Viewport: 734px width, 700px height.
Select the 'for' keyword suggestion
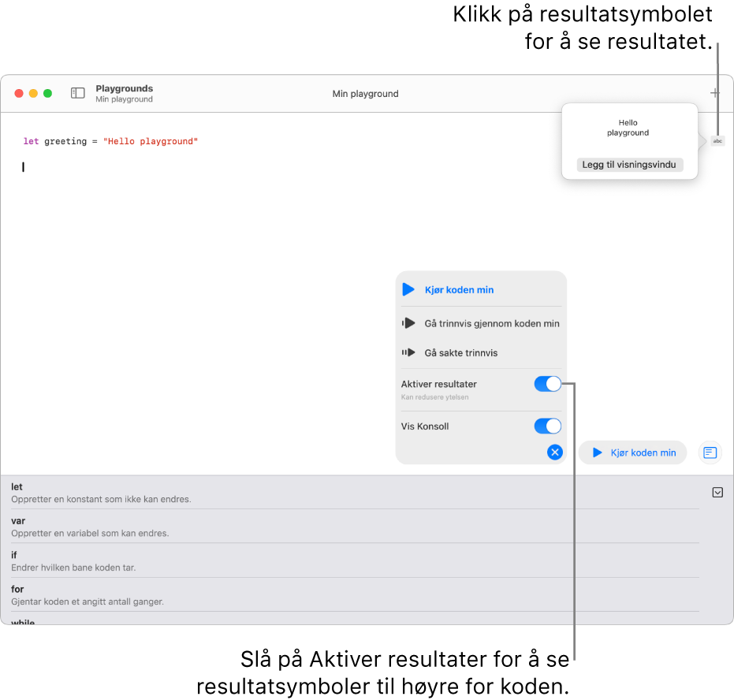click(355, 595)
